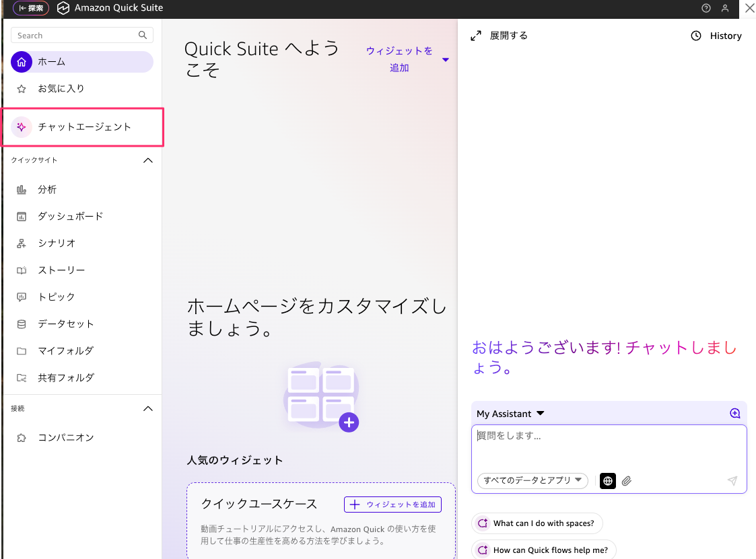Click the 展開する expand chat icon

(x=476, y=36)
